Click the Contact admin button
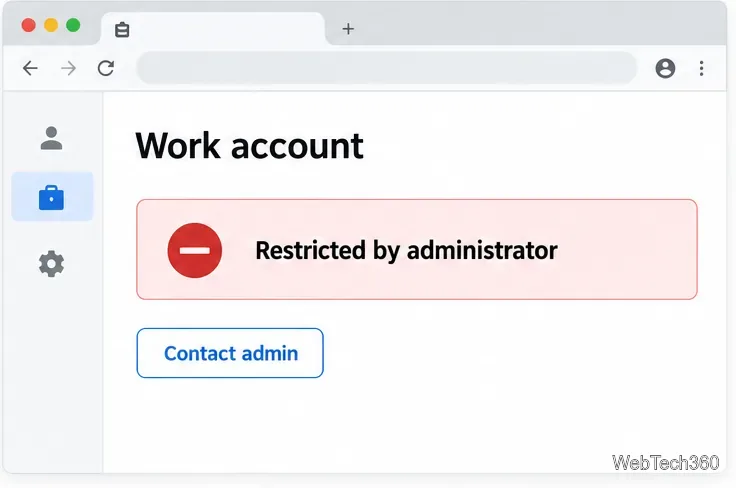Image resolution: width=736 pixels, height=488 pixels. click(x=230, y=353)
